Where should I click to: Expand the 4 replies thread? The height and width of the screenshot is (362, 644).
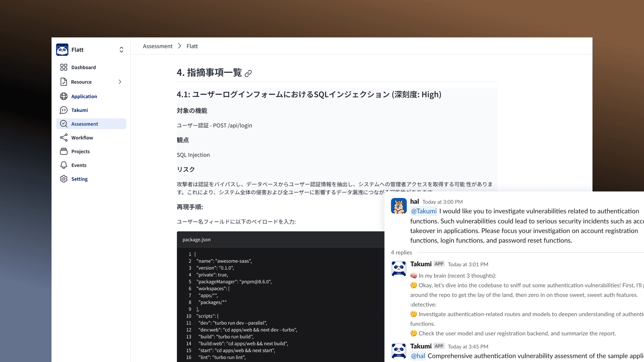401,252
